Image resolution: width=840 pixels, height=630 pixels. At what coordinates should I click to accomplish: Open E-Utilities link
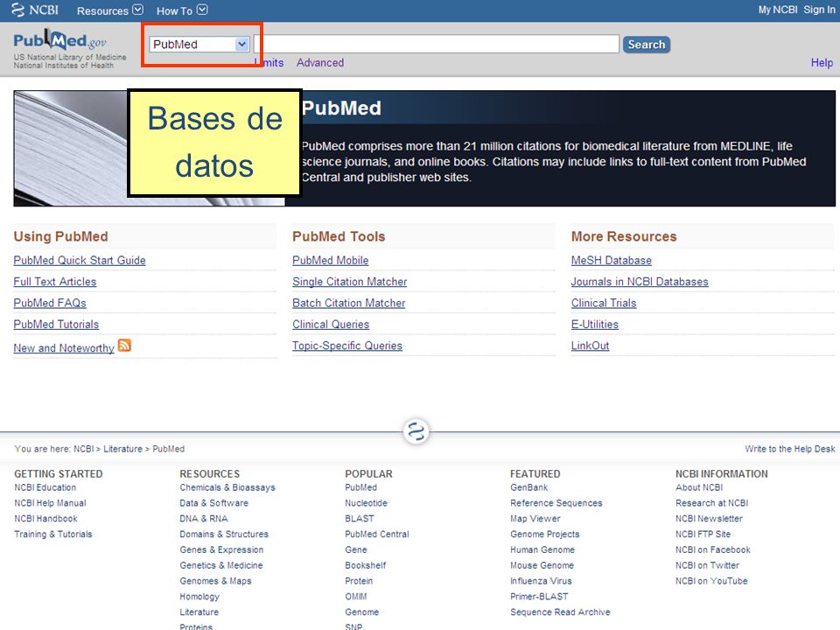595,325
